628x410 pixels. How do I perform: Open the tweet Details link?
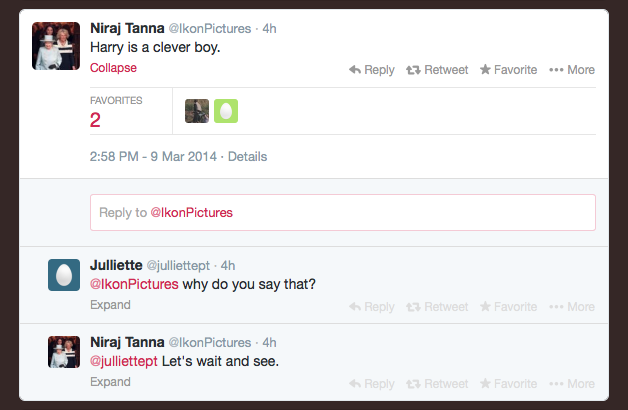coord(248,157)
